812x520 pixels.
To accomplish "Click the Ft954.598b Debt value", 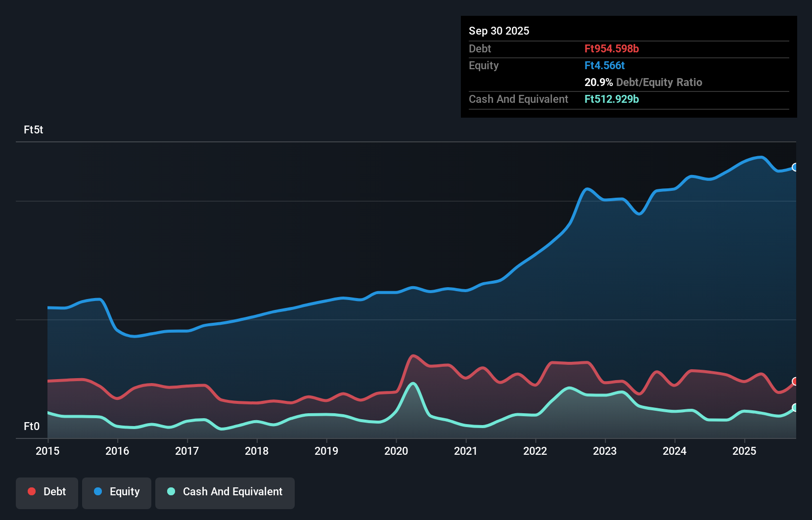I will 611,48.
